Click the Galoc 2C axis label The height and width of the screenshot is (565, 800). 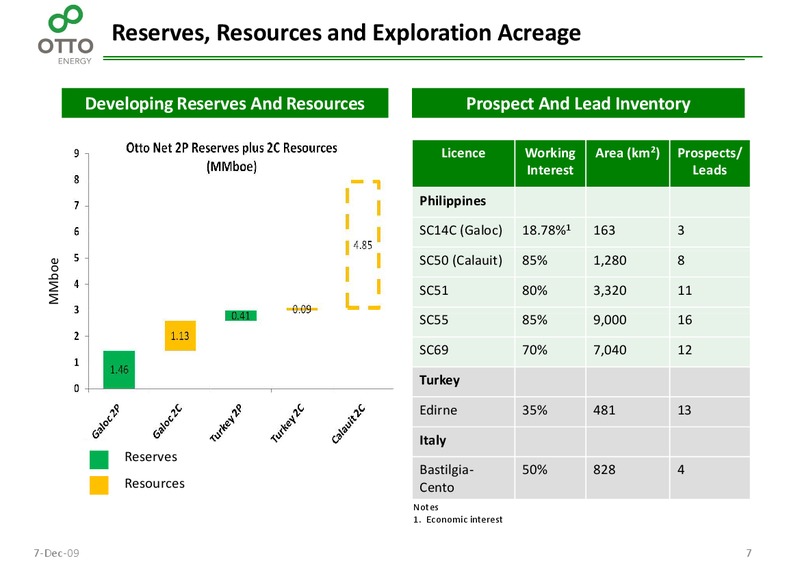coord(167,421)
